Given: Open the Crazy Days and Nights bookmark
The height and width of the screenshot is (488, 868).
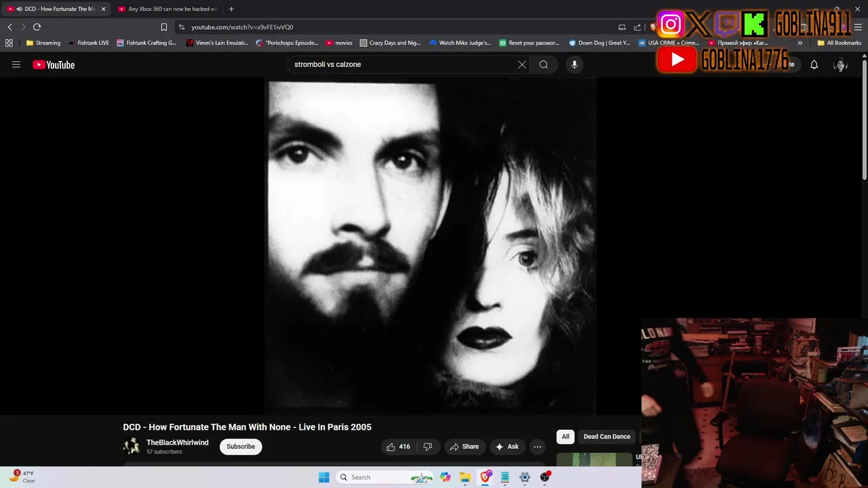Looking at the screenshot, I should coord(390,43).
